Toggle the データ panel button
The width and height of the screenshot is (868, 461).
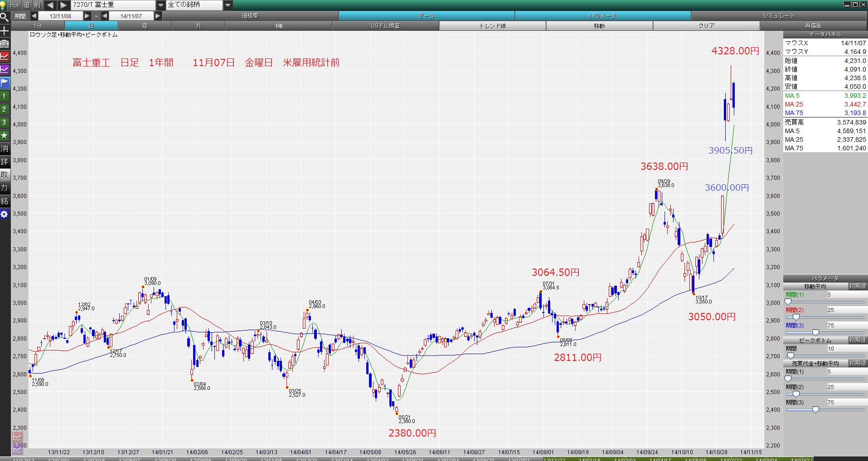pyautogui.click(x=426, y=16)
